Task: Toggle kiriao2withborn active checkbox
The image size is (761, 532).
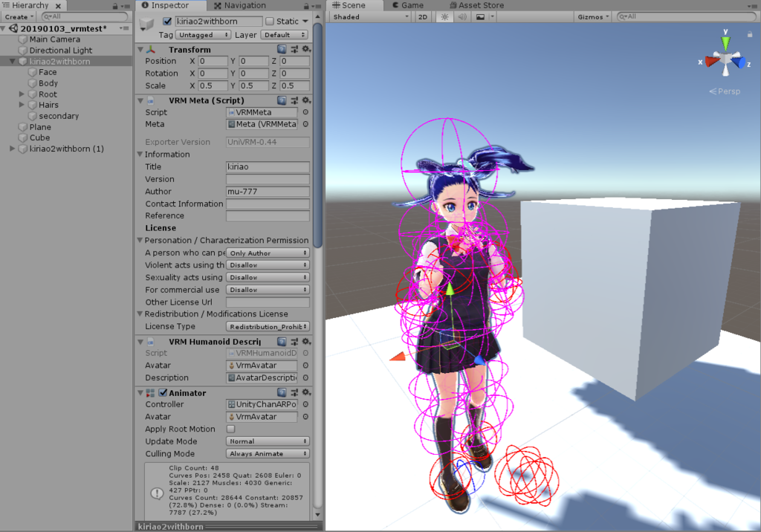Action: pos(167,22)
